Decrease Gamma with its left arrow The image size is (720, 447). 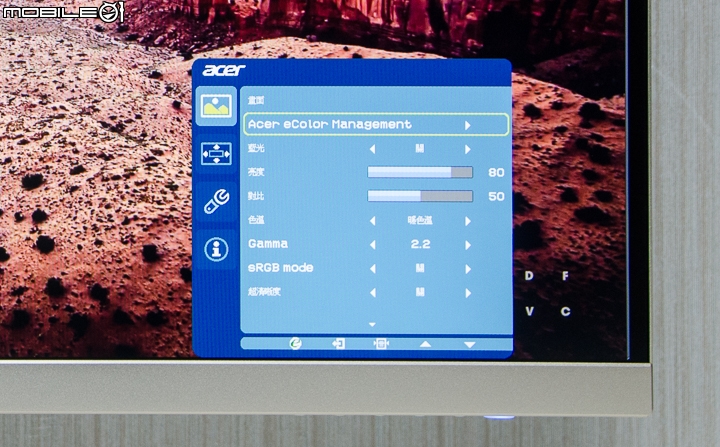[x=372, y=245]
